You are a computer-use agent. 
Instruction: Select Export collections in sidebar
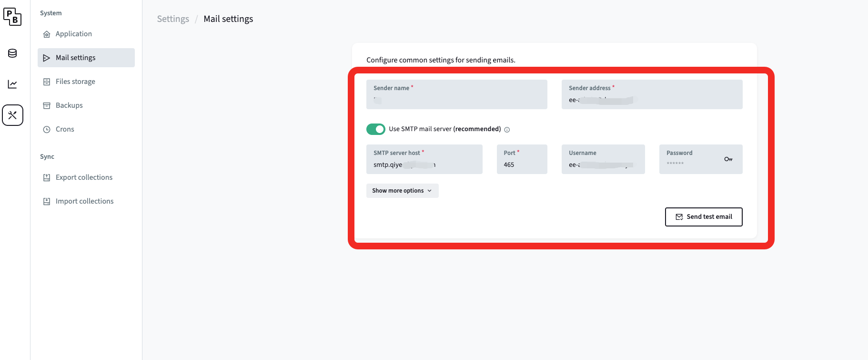coord(84,177)
